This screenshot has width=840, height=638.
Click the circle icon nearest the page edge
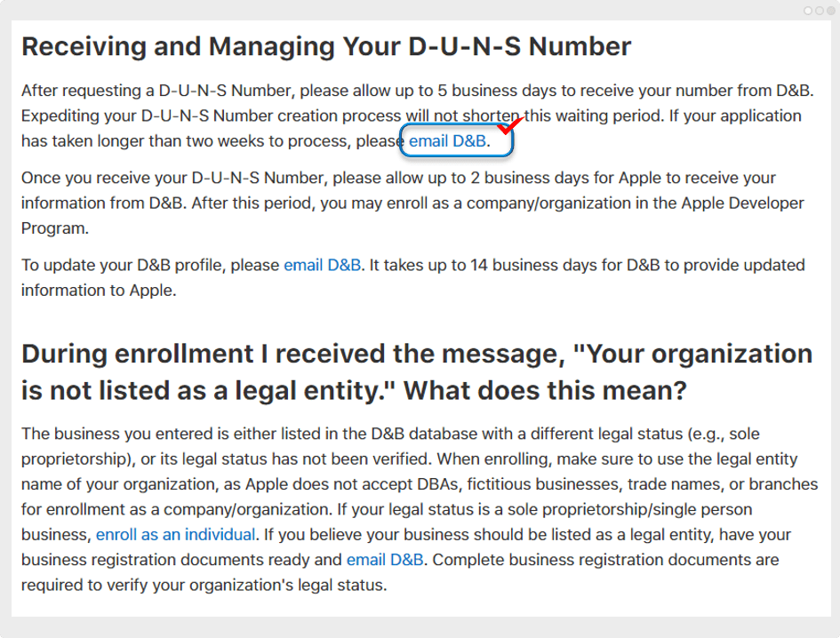tap(831, 10)
